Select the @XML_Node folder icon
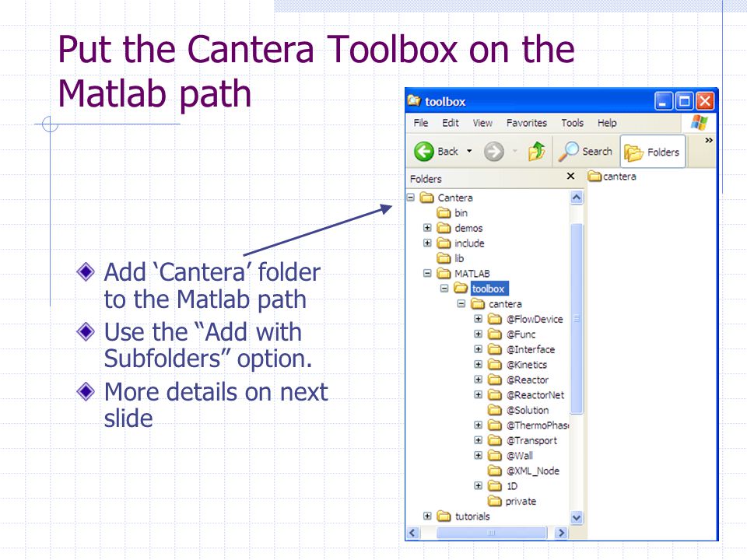Viewport: 747px width, 560px height. point(495,471)
